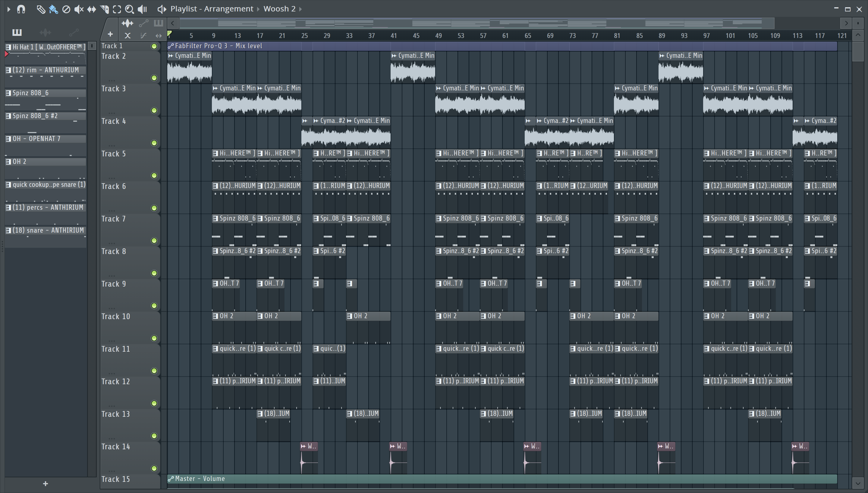Image resolution: width=868 pixels, height=493 pixels.
Task: Mute Track 7 via green LED
Action: pos(154,241)
